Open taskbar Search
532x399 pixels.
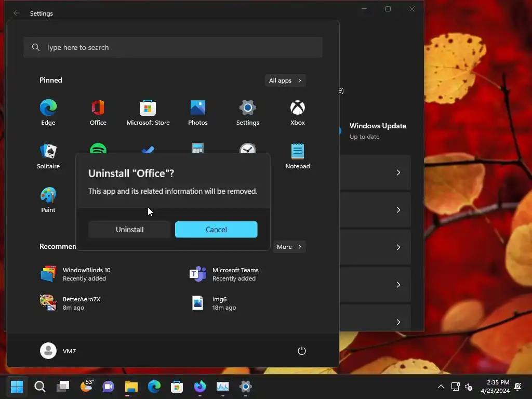39,387
